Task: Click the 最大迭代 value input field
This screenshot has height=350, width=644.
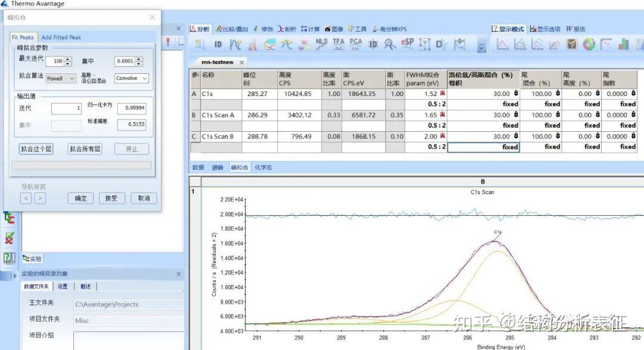Action: coord(55,61)
